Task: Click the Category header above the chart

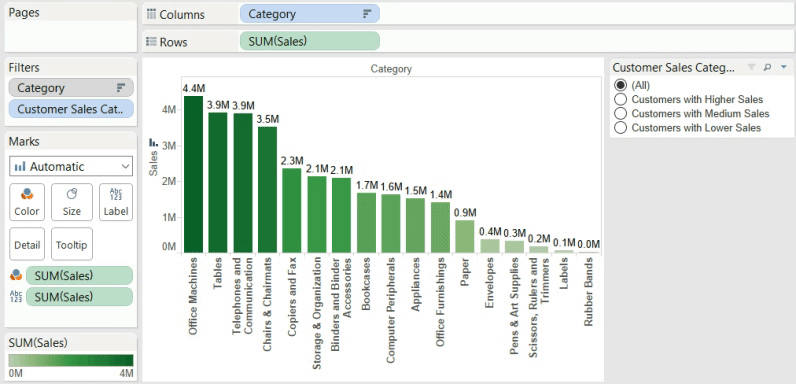Action: [x=391, y=69]
